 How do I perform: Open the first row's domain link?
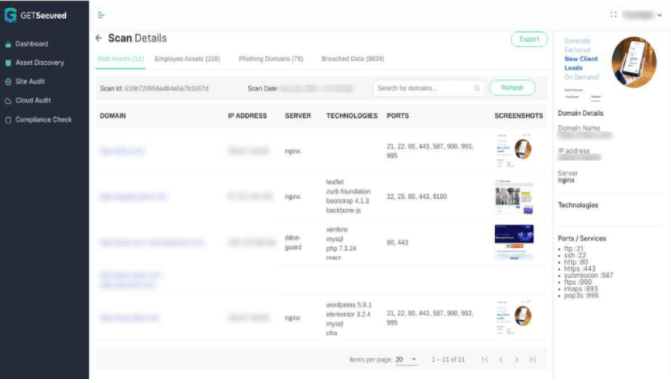pyautogui.click(x=122, y=151)
